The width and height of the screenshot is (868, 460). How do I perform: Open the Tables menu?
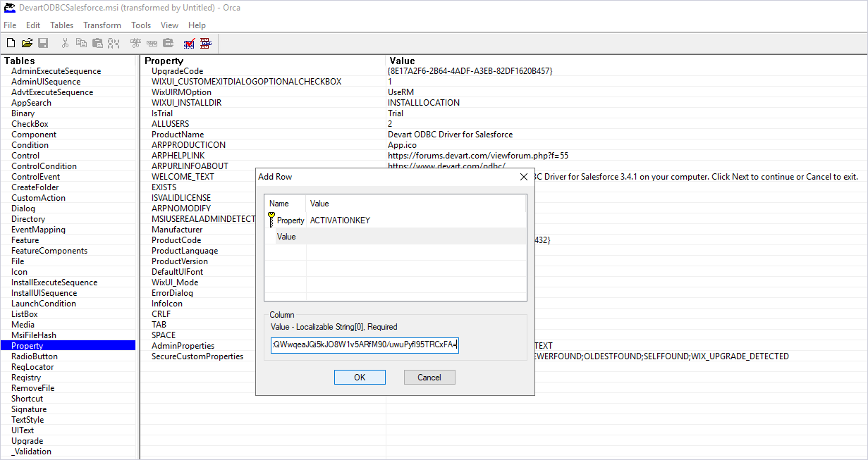pyautogui.click(x=61, y=25)
